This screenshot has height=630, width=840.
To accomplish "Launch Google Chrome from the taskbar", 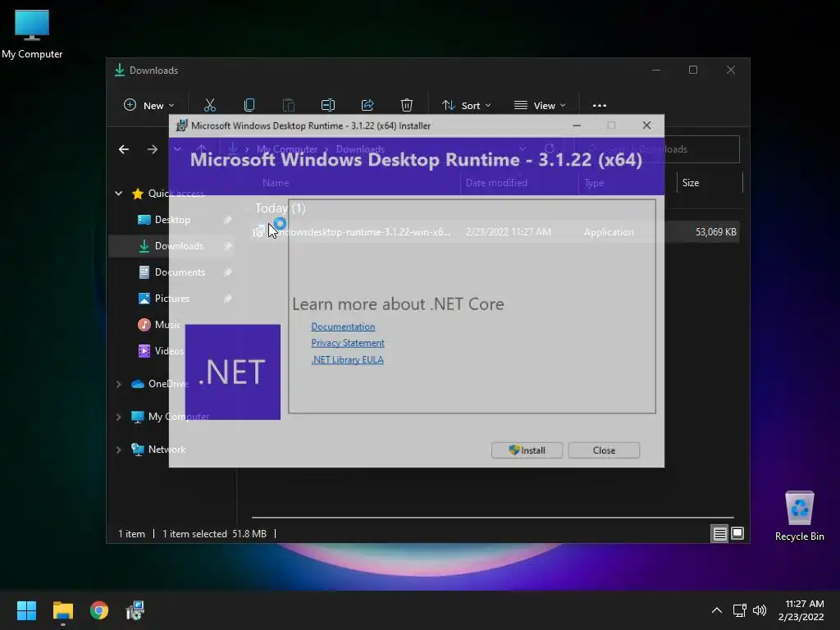I will click(99, 610).
